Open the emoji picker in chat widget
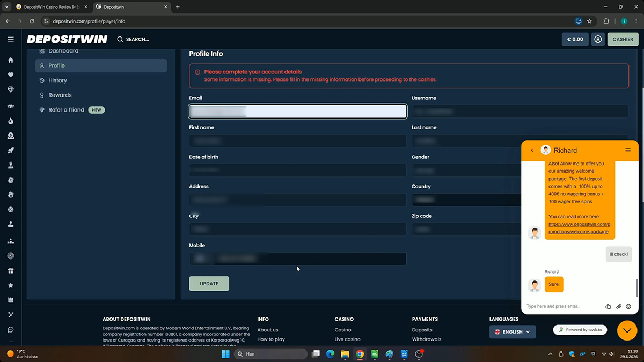This screenshot has width=644, height=362. coord(628,306)
